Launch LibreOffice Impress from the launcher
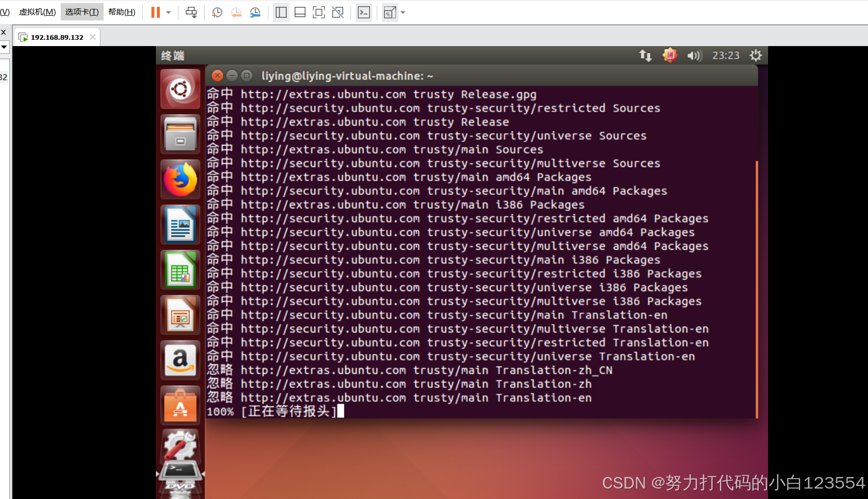Image resolution: width=868 pixels, height=499 pixels. [x=181, y=315]
